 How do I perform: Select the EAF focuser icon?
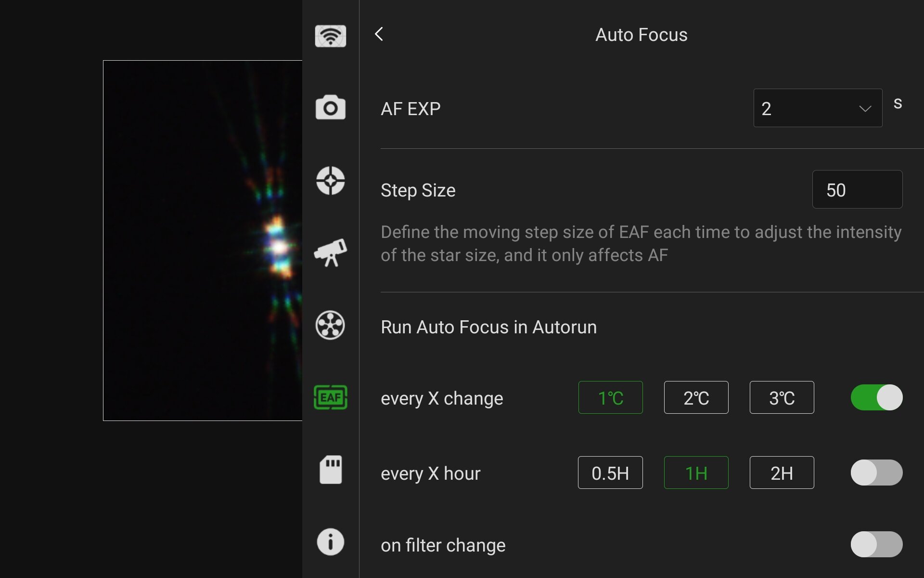[x=330, y=397]
